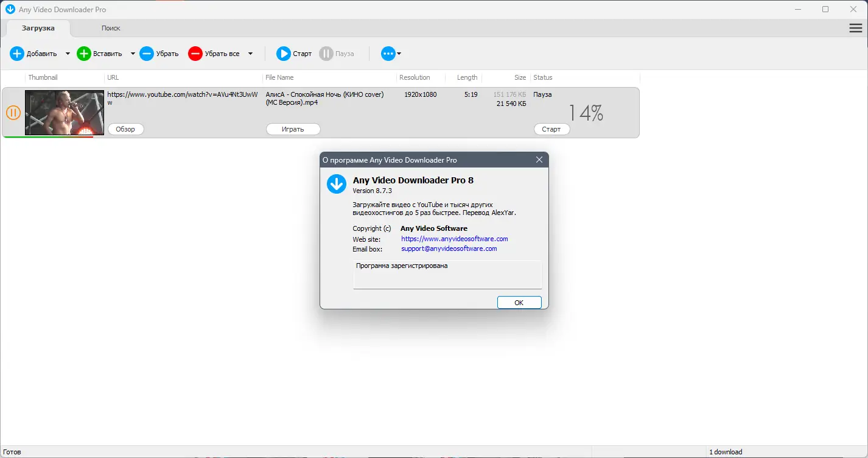Click the АлисА video thumbnail
868x458 pixels.
click(64, 111)
